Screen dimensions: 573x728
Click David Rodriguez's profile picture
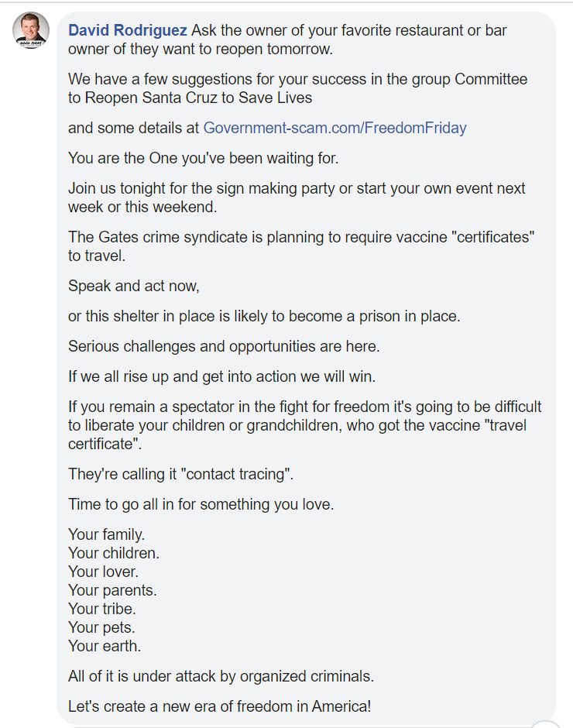[32, 30]
